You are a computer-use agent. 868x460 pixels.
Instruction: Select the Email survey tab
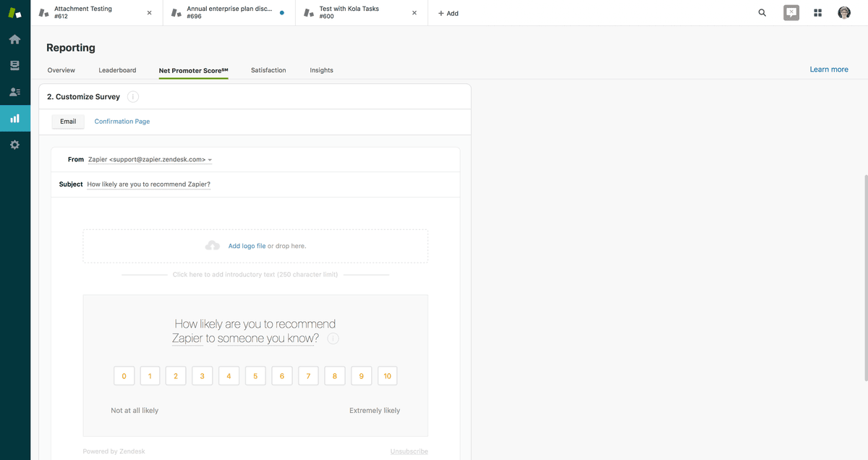click(x=68, y=122)
